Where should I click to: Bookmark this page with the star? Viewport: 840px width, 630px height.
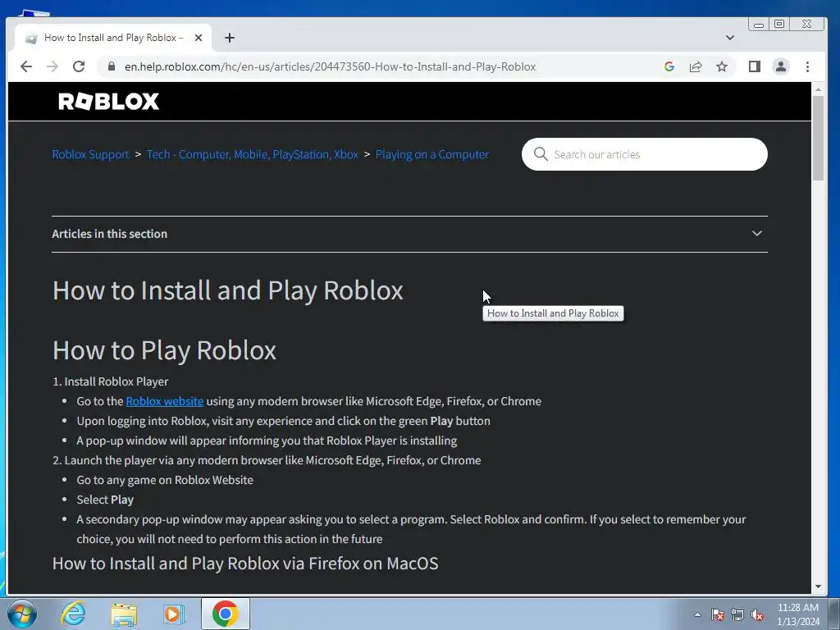coord(722,66)
